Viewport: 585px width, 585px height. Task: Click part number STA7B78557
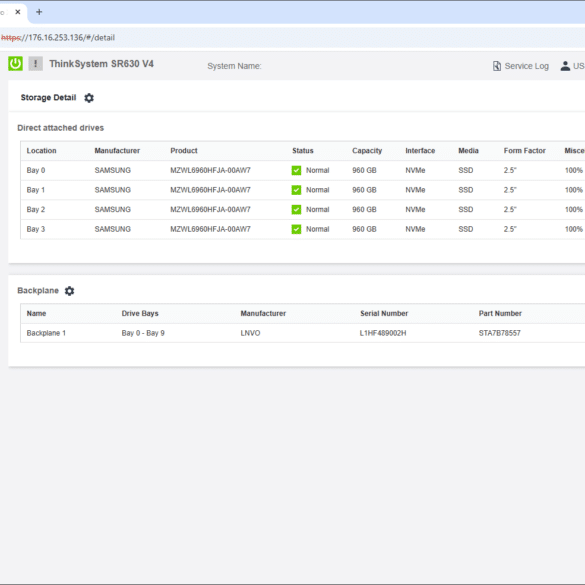500,333
